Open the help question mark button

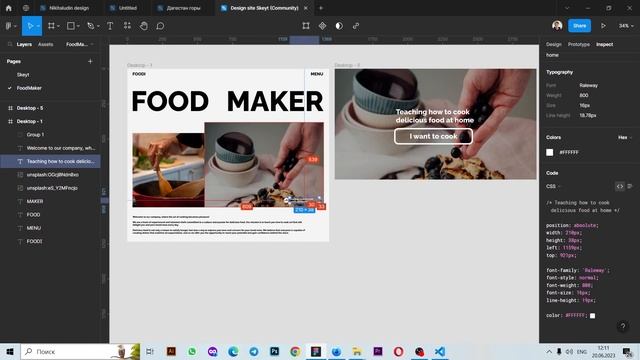click(622, 326)
